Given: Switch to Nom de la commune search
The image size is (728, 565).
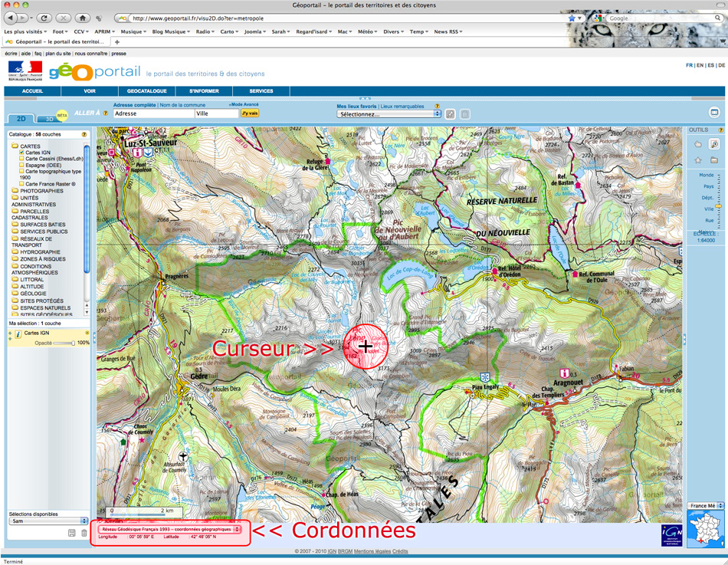Looking at the screenshot, I should 182,105.
